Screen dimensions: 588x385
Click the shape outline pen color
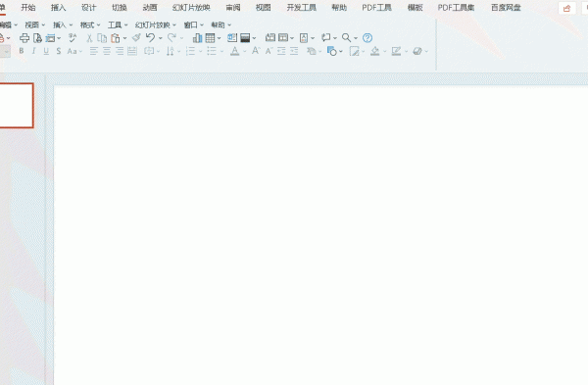[x=396, y=51]
